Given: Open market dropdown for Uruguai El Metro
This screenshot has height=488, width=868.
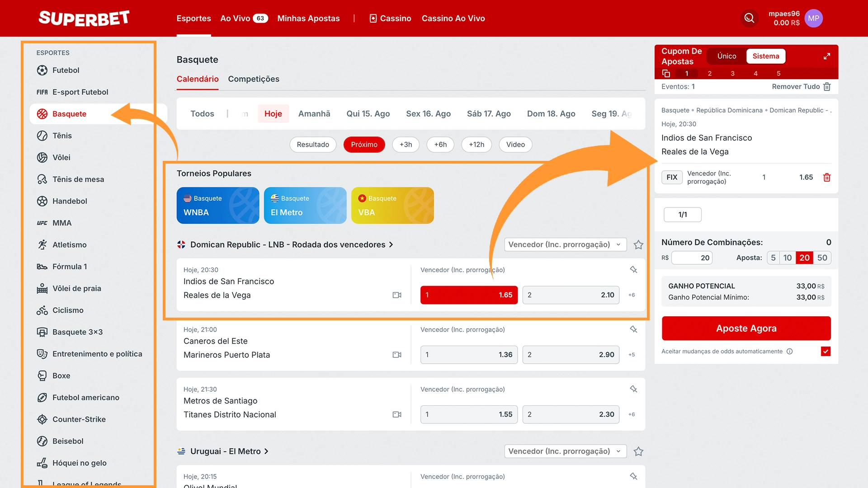Looking at the screenshot, I should click(x=566, y=451).
